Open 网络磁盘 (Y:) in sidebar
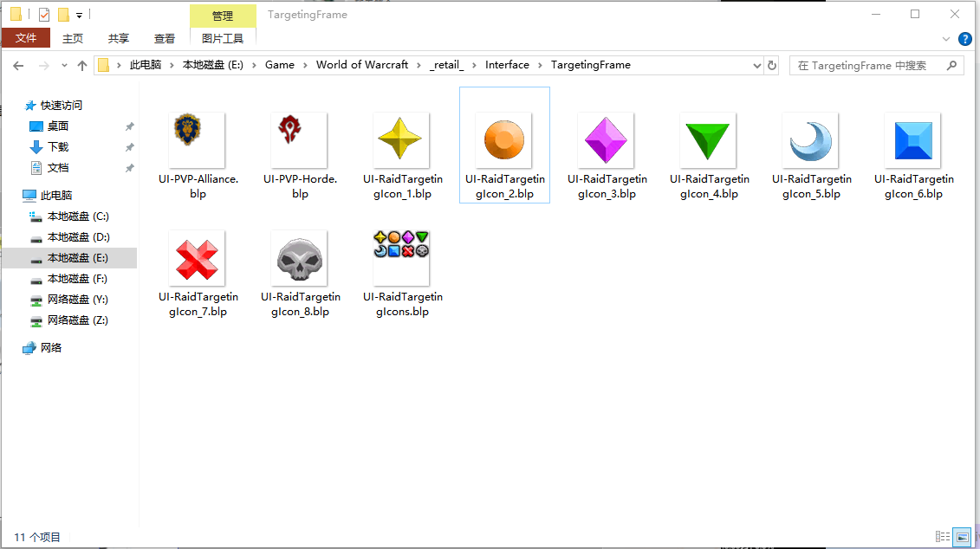Image resolution: width=980 pixels, height=549 pixels. coord(77,300)
